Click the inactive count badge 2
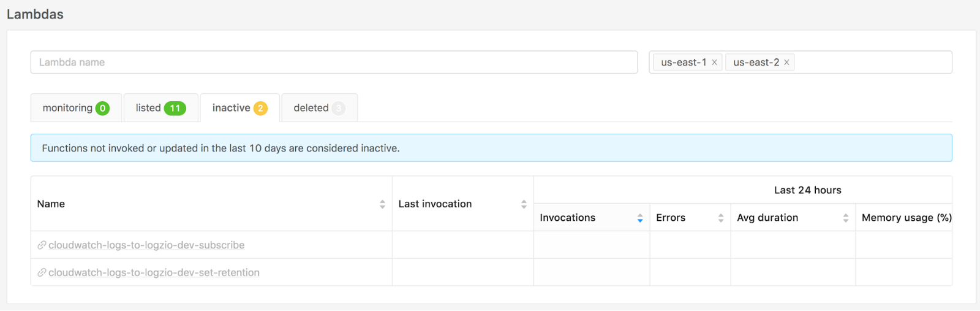This screenshot has width=980, height=311. (x=260, y=109)
